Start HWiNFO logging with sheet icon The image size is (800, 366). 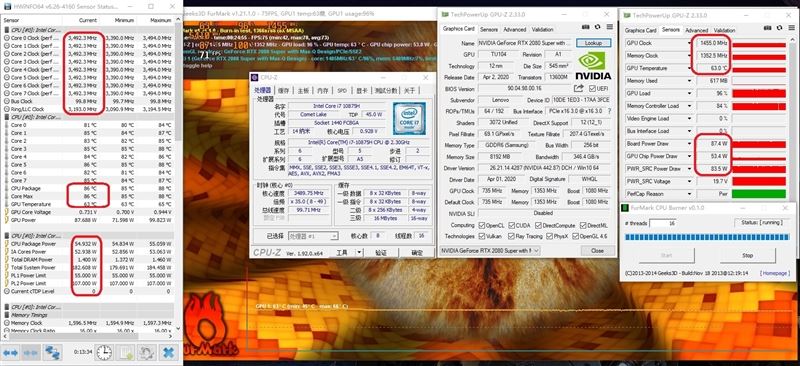coord(125,352)
